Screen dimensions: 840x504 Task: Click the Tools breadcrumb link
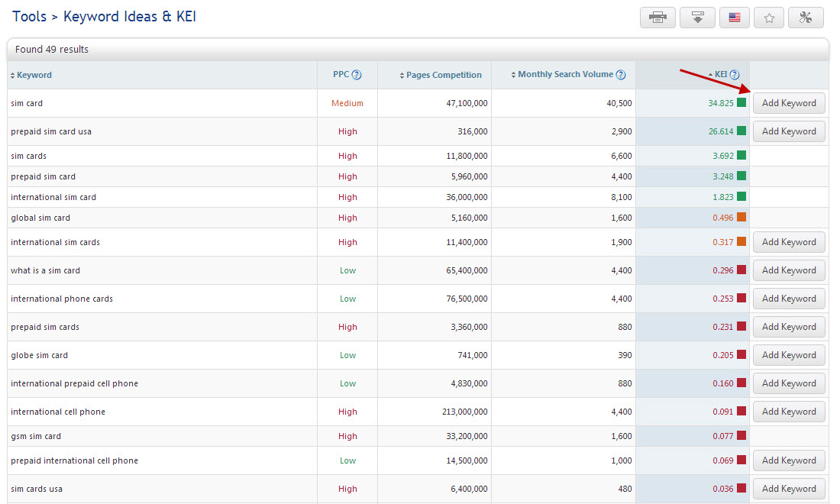tap(29, 16)
